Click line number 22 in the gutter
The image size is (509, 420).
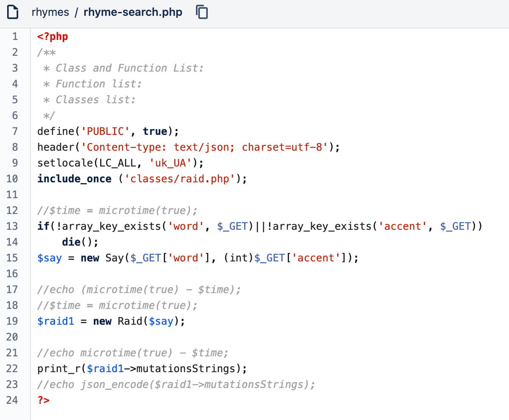(12, 369)
